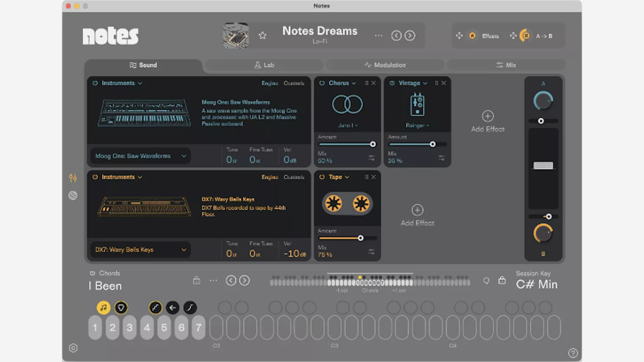Open the Lab tab
The width and height of the screenshot is (644, 362).
[x=264, y=65]
